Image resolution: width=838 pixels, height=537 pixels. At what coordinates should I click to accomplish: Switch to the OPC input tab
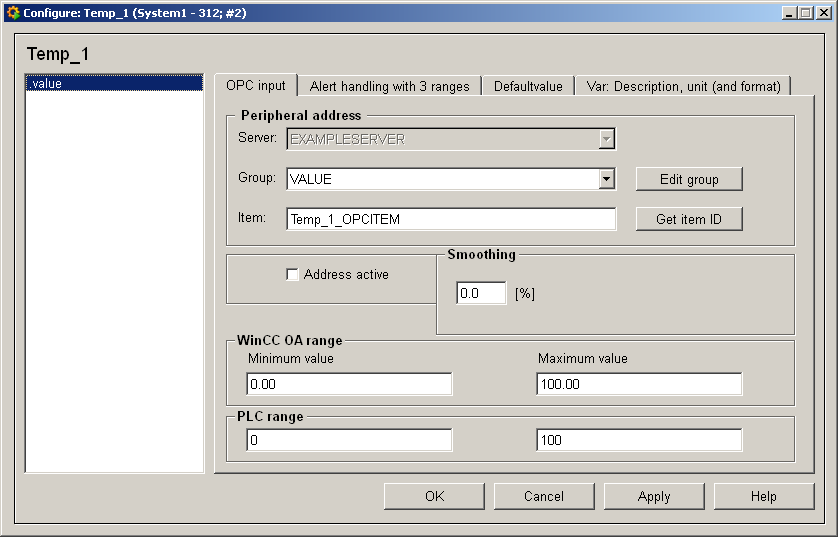click(x=256, y=86)
